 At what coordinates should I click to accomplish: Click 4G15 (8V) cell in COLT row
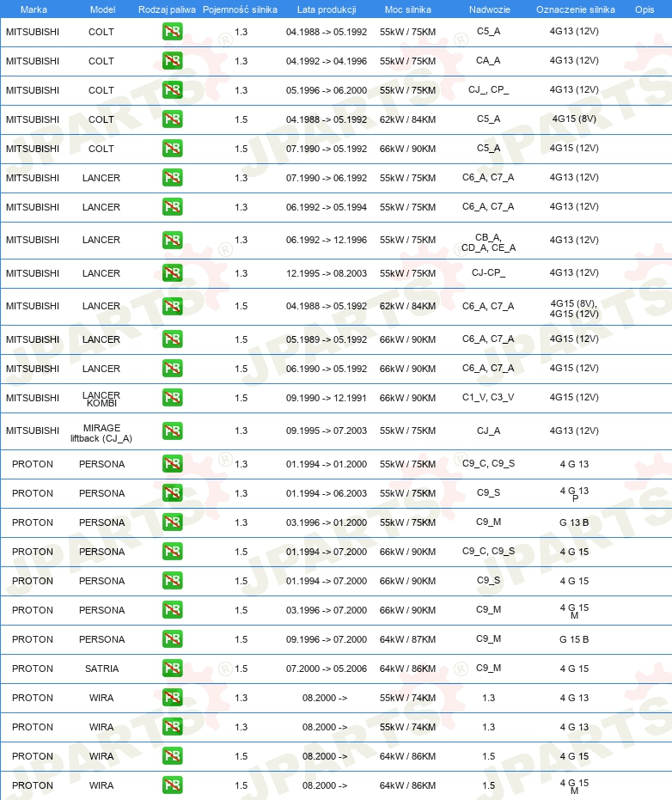[x=574, y=119]
